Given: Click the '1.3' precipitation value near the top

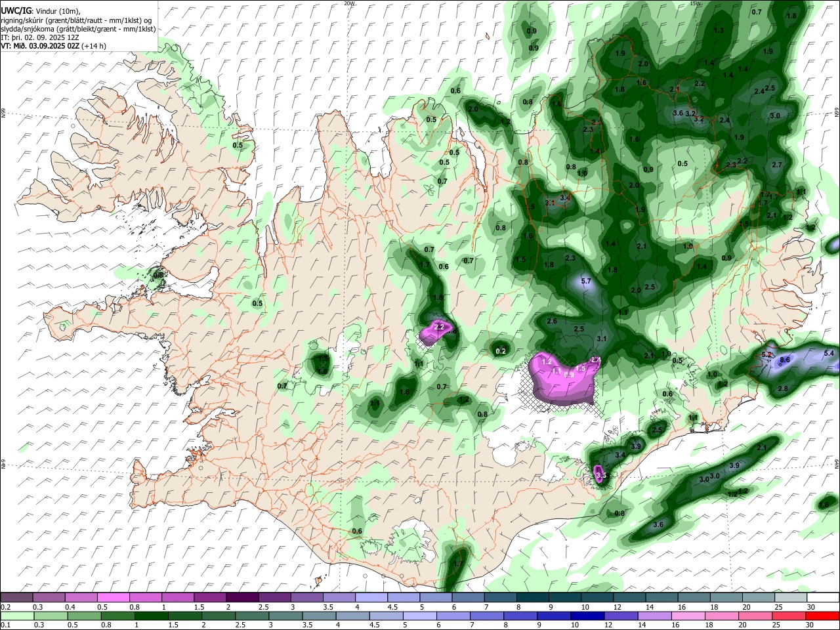Looking at the screenshot, I should click(x=719, y=30).
